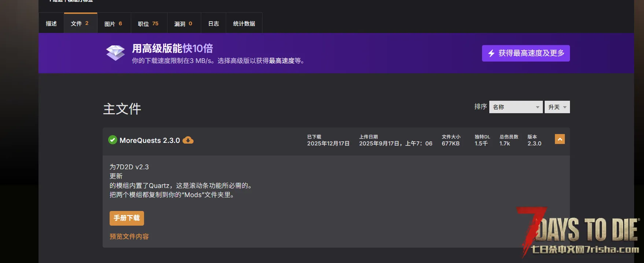Collapse the MoreQuests file with the orange chevron

[560, 139]
